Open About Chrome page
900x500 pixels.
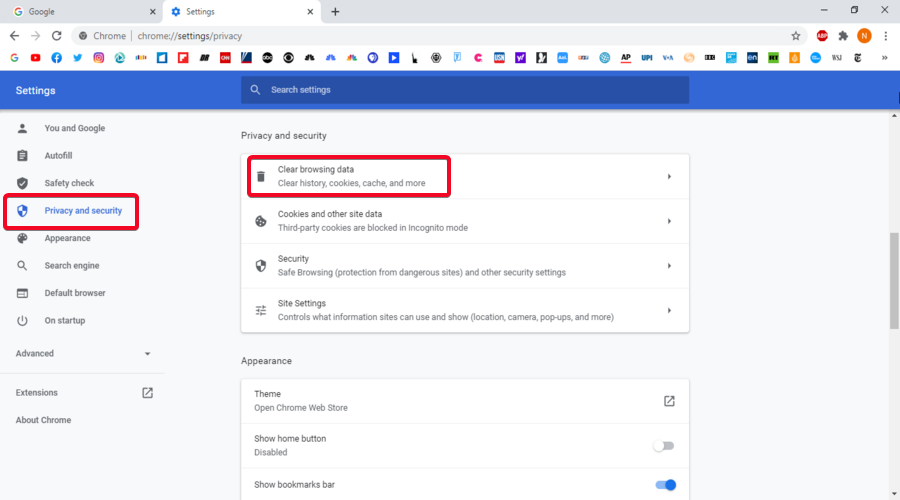click(x=43, y=420)
